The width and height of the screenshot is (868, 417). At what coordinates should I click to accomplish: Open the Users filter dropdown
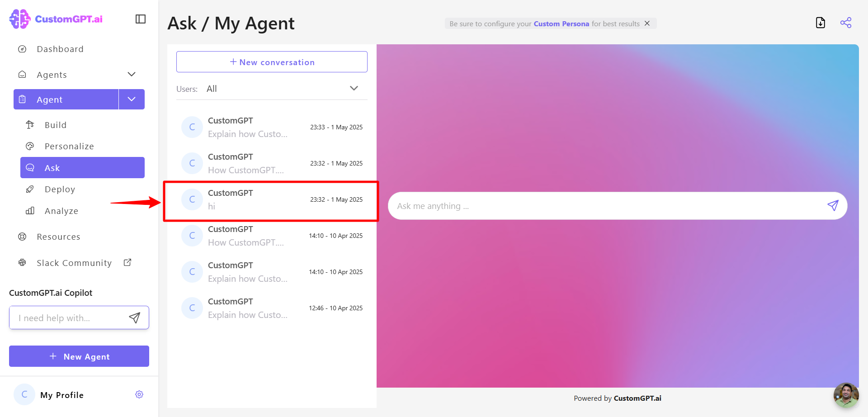tap(272, 89)
